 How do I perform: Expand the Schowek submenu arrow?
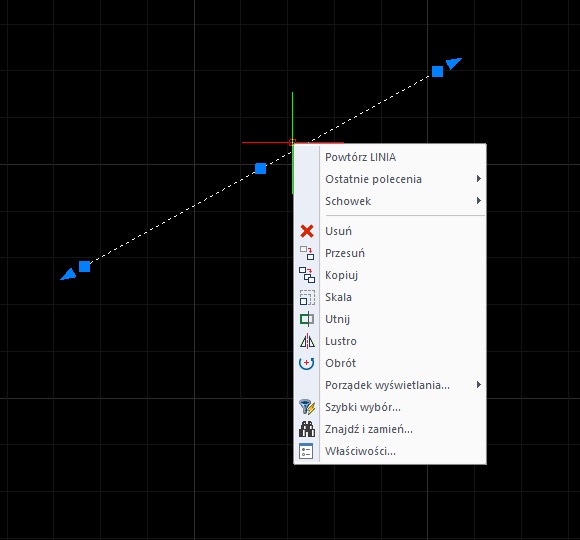(x=479, y=200)
